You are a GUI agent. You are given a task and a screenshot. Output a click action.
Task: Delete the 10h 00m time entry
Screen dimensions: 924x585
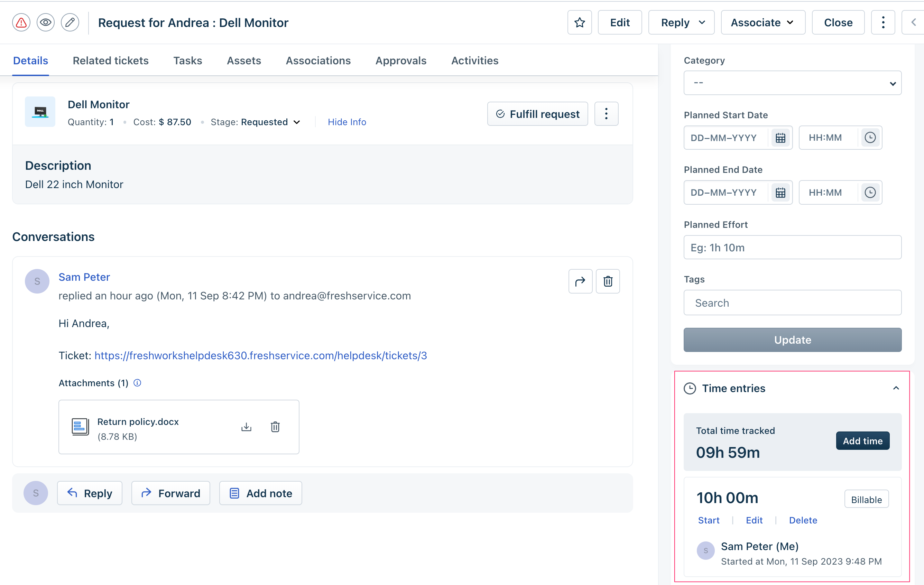click(x=803, y=521)
